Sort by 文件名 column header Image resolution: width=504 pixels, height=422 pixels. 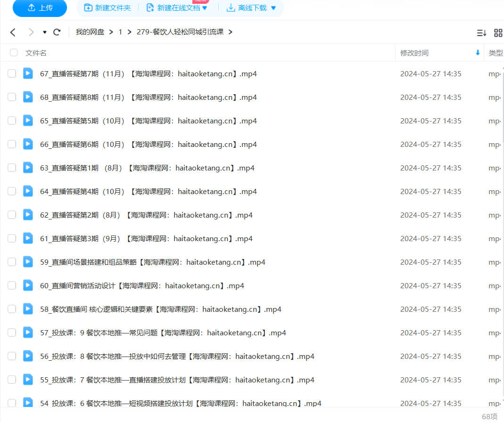[36, 53]
